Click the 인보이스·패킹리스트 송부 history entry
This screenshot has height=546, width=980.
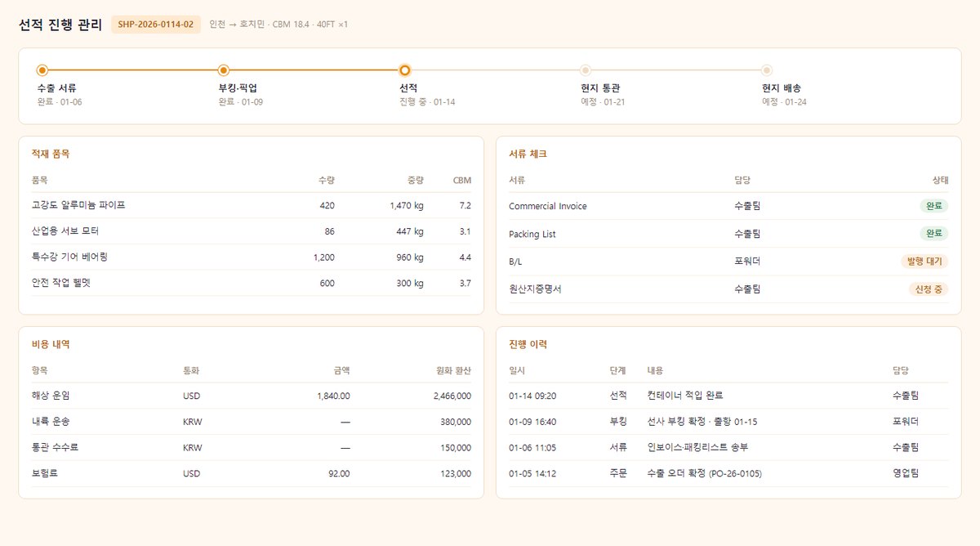pyautogui.click(x=697, y=448)
